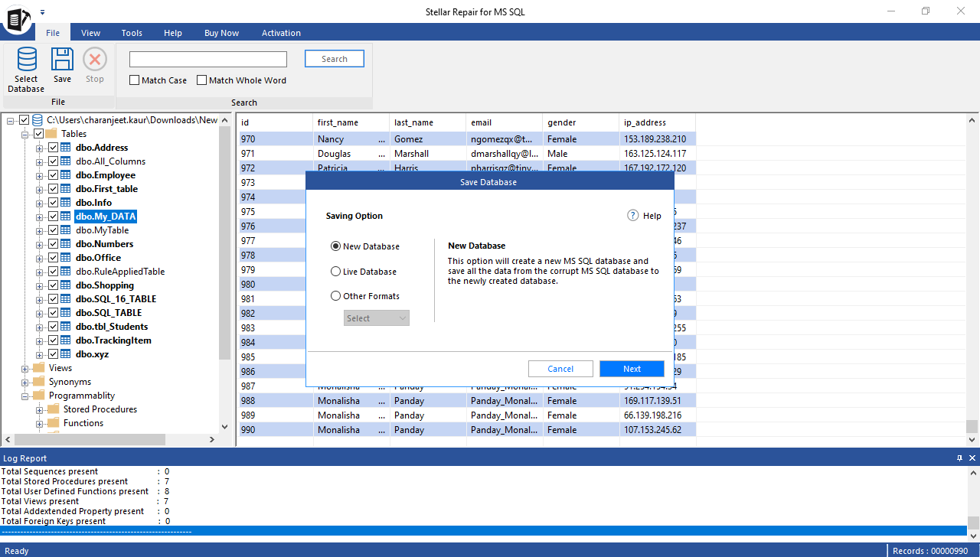Click the table icon beside dbo.My_DATA
Screen dimensions: 980x557
tap(65, 216)
